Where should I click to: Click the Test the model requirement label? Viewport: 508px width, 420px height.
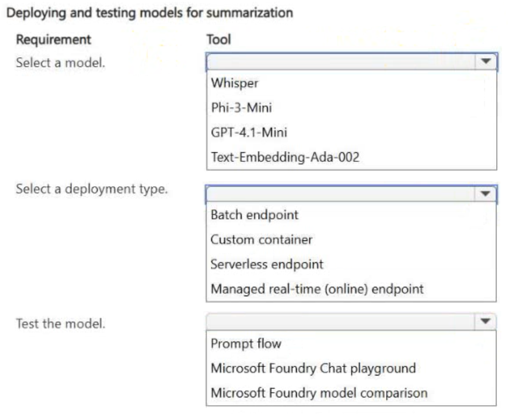pyautogui.click(x=61, y=324)
